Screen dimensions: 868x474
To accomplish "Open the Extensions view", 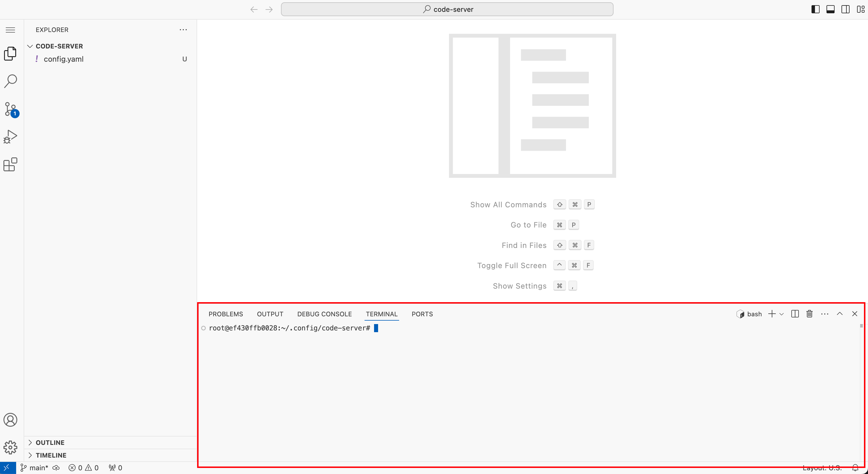I will coord(10,165).
